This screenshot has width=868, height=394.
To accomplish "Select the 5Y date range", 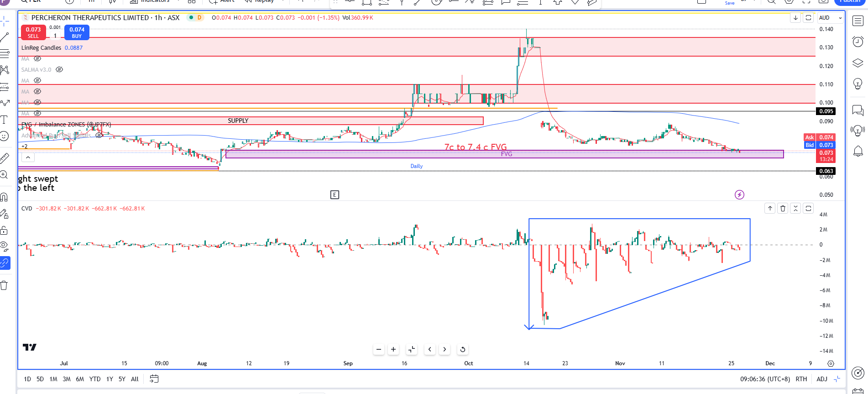I will coord(122,379).
